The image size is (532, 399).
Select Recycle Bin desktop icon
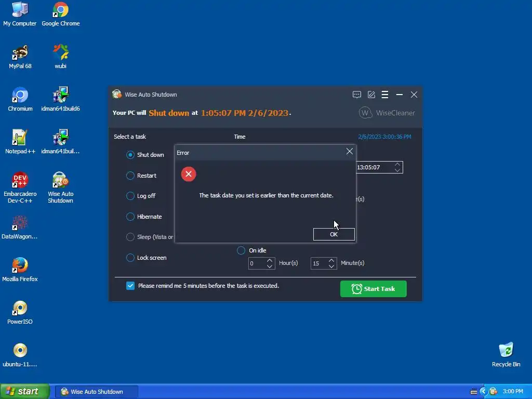pyautogui.click(x=506, y=355)
